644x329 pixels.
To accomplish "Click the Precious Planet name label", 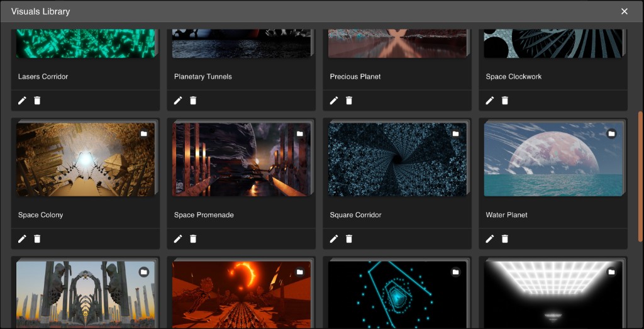I will coord(355,77).
